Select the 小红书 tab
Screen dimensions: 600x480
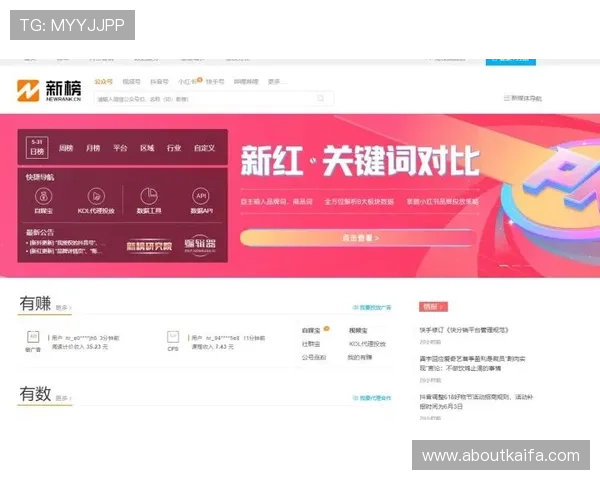pos(188,82)
